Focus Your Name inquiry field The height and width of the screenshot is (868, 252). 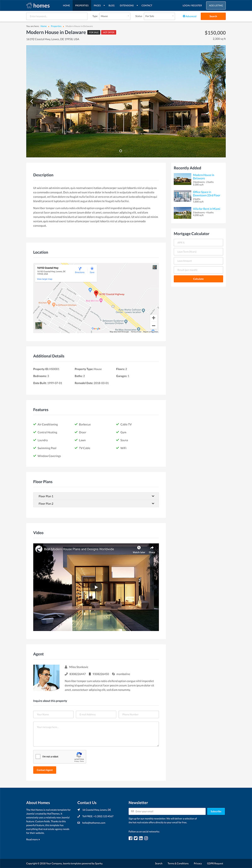click(53, 714)
